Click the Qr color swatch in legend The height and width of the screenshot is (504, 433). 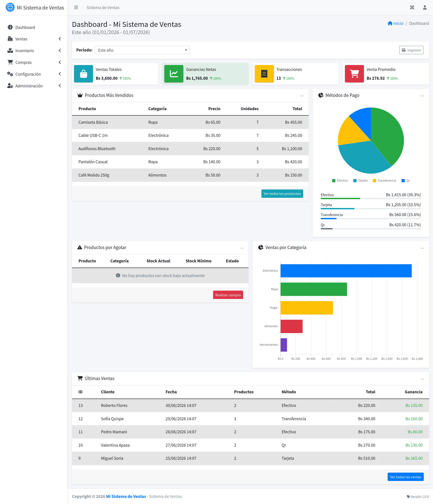click(403, 180)
